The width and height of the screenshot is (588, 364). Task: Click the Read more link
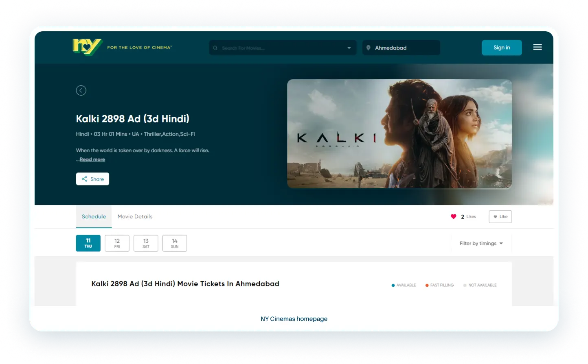pyautogui.click(x=92, y=159)
